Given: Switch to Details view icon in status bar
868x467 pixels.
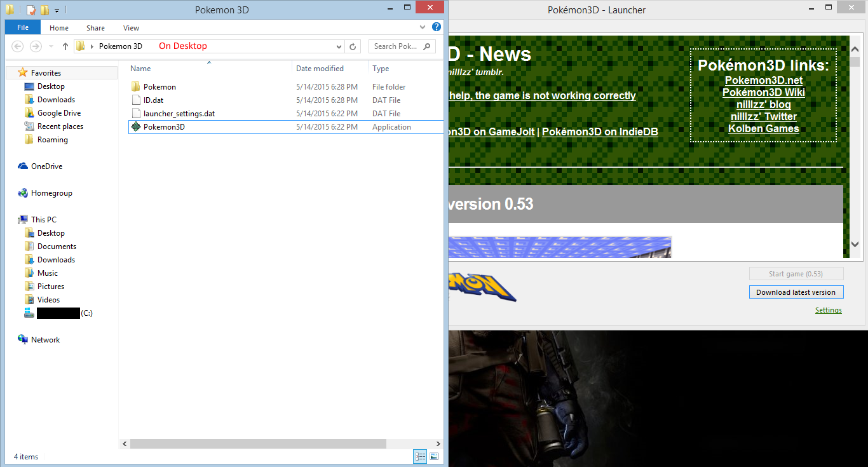Looking at the screenshot, I should [x=420, y=456].
